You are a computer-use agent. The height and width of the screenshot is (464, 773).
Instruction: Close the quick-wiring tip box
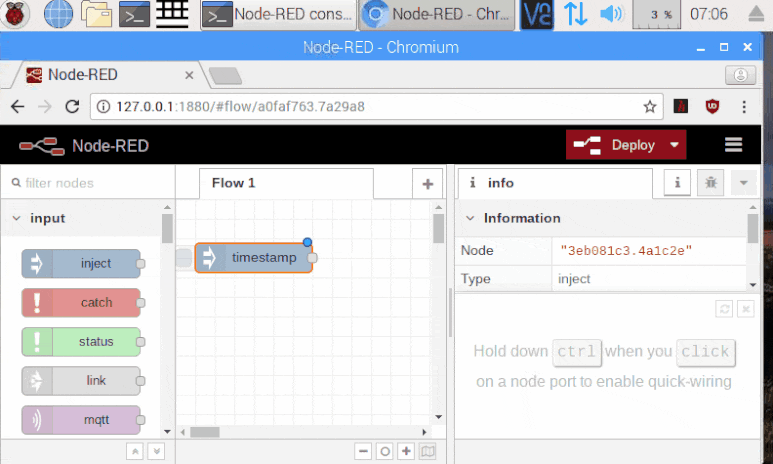[x=745, y=310]
